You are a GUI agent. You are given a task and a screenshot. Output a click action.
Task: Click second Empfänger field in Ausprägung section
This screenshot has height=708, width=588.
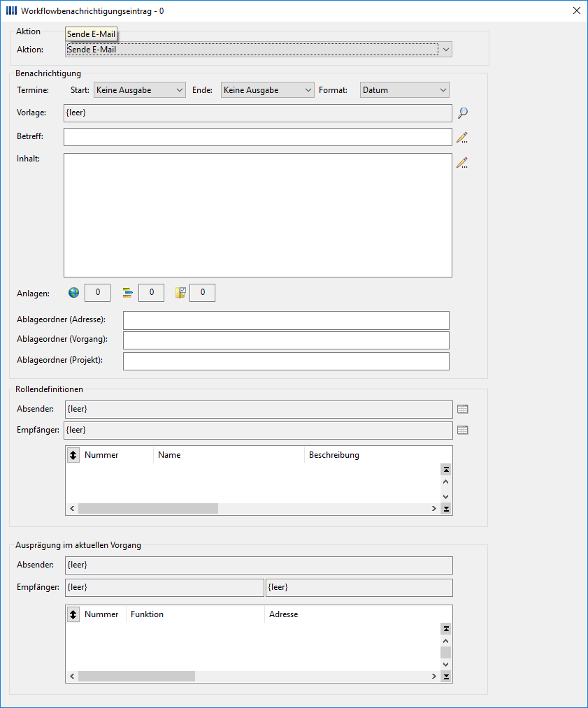[359, 588]
